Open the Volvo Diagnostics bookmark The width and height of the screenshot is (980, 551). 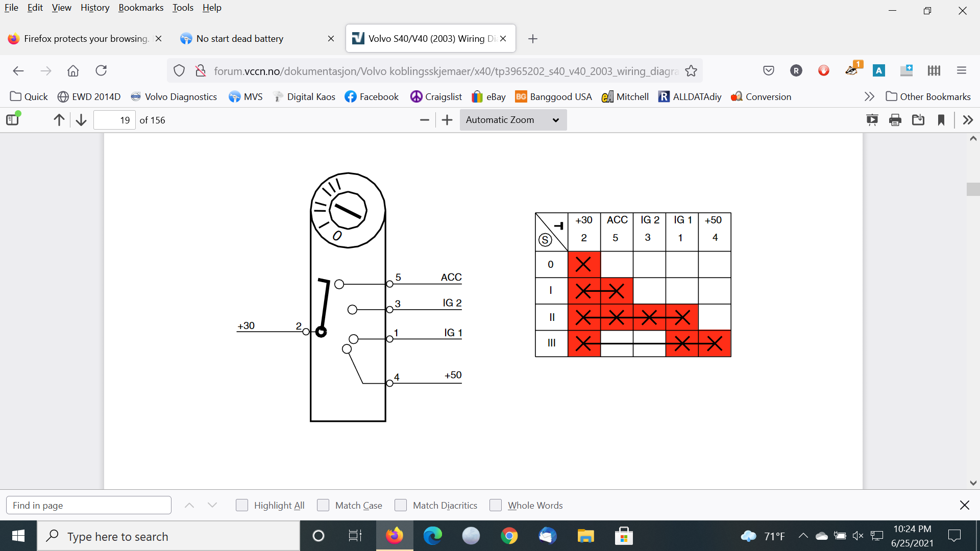pos(174,96)
